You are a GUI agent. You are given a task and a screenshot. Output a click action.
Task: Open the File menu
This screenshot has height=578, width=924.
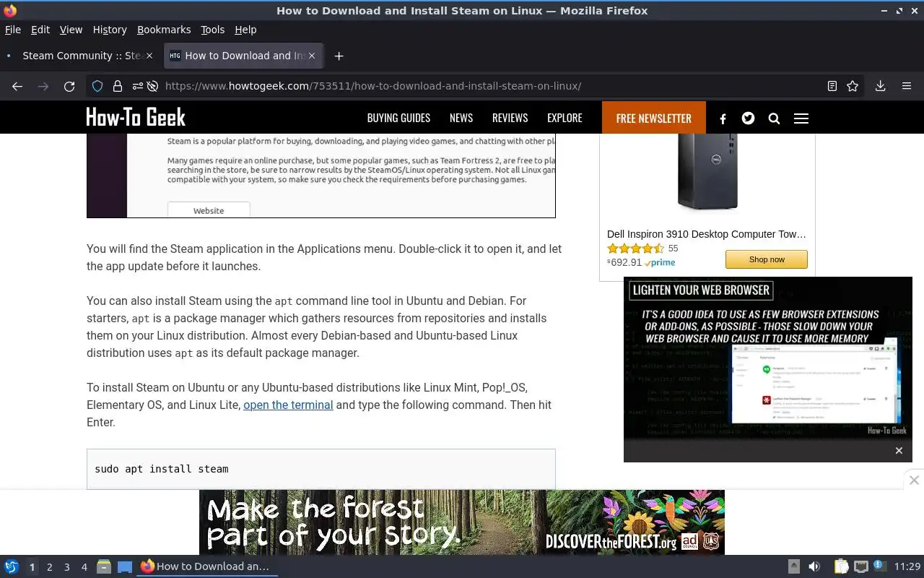(13, 30)
